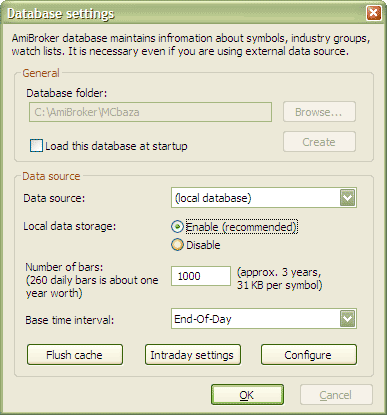387x415 pixels.
Task: Click the greyed Cancel button
Action: [x=336, y=395]
